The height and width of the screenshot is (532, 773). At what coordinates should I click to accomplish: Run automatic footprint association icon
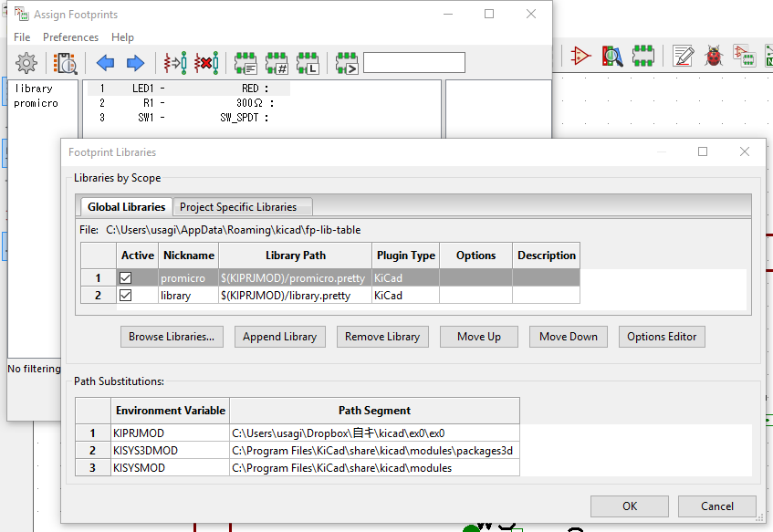[175, 63]
